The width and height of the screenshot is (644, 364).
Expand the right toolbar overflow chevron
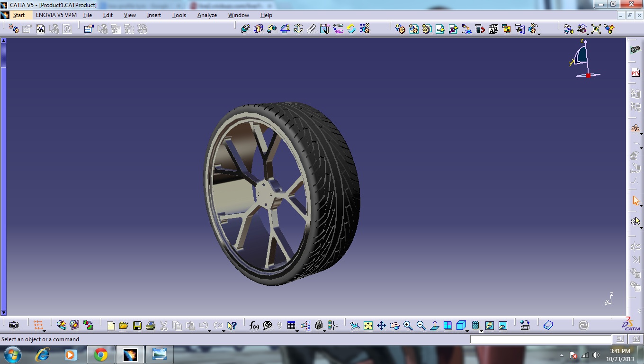[x=639, y=311]
